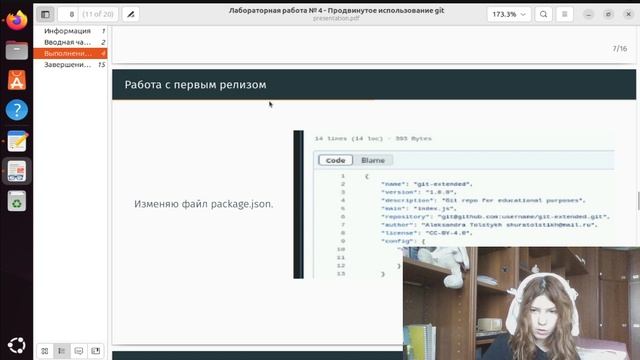This screenshot has width=640, height=360.
Task: Open the annotation pencil tool
Action: [x=131, y=14]
